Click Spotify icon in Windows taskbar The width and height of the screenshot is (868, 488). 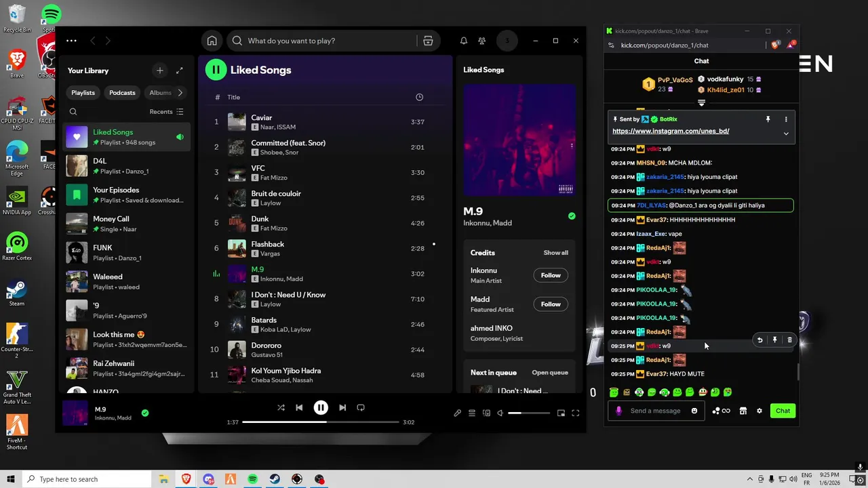tap(252, 479)
